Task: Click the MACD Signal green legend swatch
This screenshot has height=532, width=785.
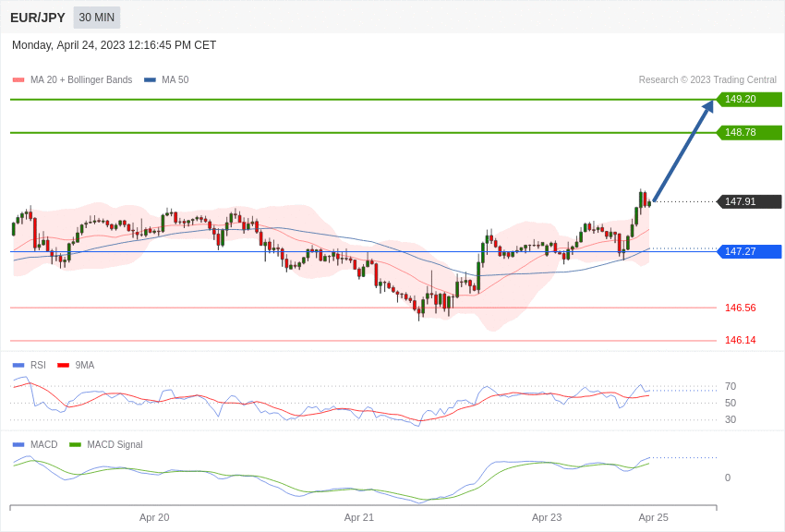Action: 75,444
